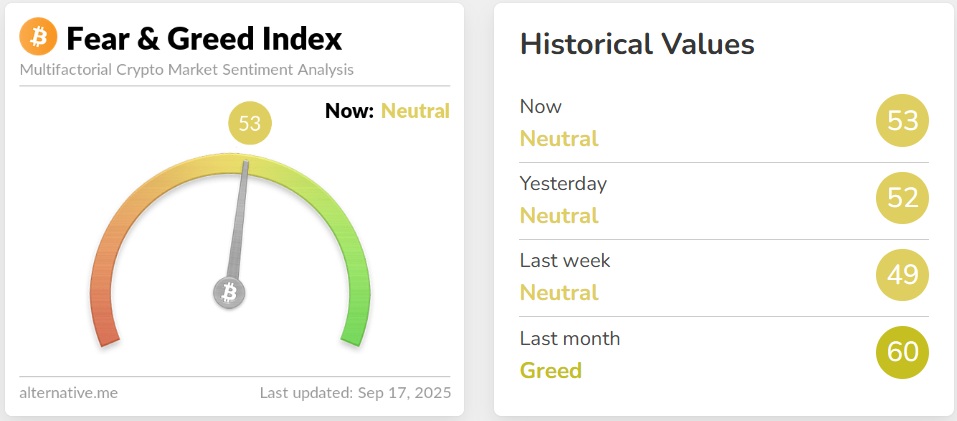Image resolution: width=957 pixels, height=421 pixels.
Task: Click the Multifactorial Crypto Market Sentiment subtitle
Action: click(x=186, y=70)
